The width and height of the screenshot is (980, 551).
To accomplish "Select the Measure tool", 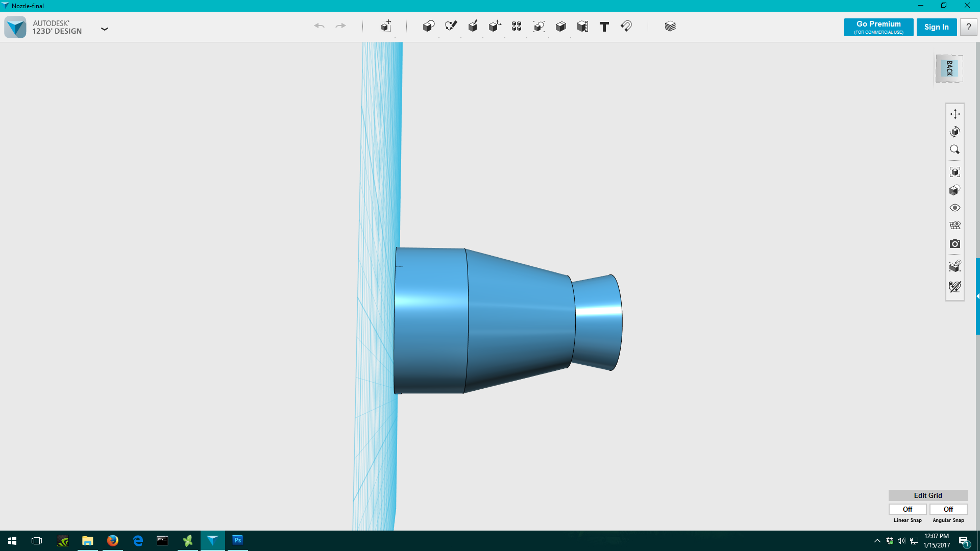I will click(582, 26).
